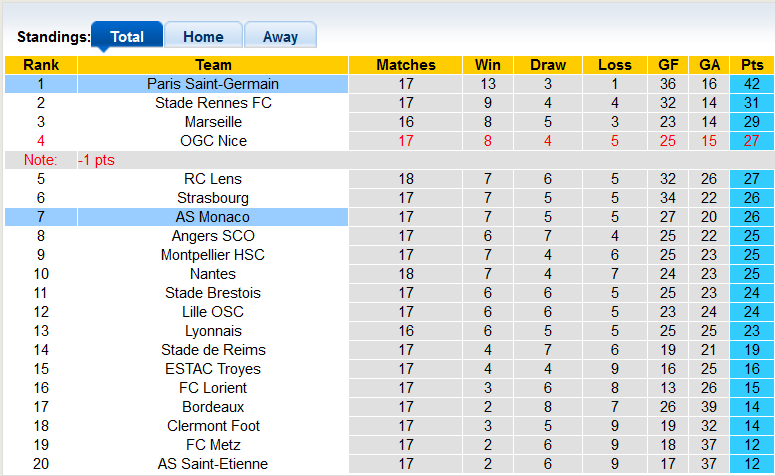775x476 pixels.
Task: Select Marseille in the standings
Action: 213,122
